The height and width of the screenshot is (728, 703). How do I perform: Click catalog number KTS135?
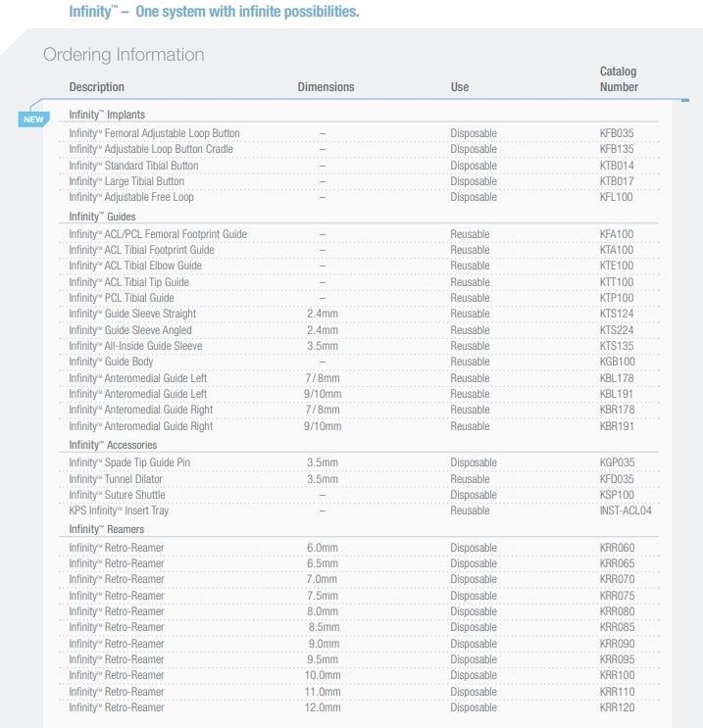pyautogui.click(x=617, y=346)
